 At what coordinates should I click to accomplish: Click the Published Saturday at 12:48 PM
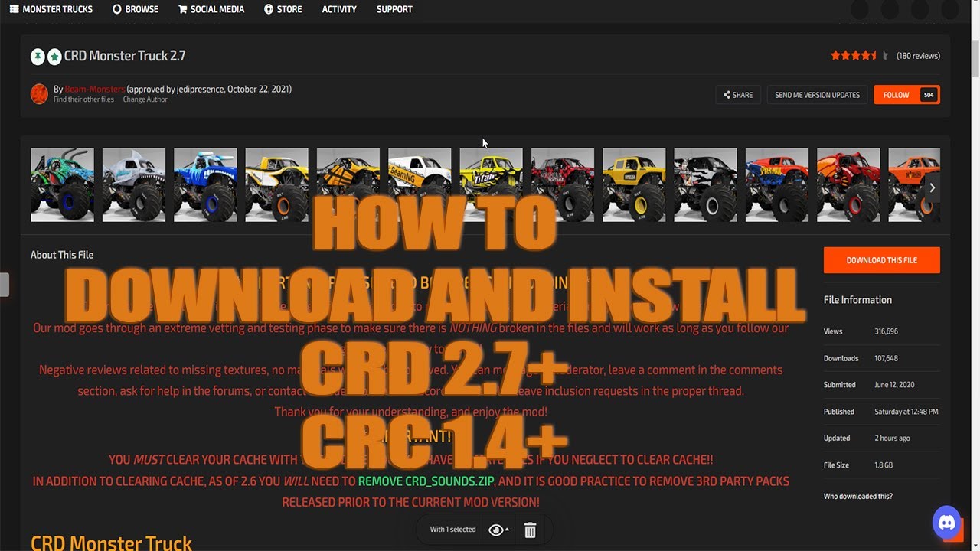906,412
